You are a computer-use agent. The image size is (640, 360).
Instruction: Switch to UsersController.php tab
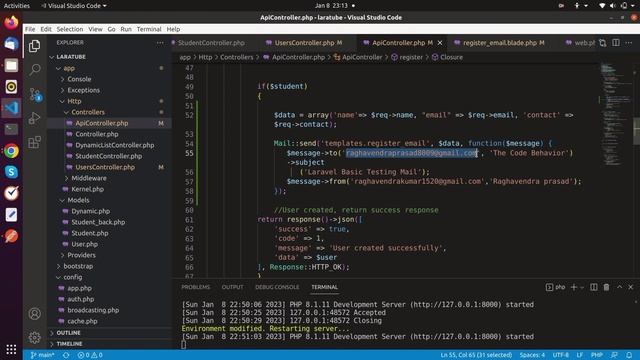[304, 42]
